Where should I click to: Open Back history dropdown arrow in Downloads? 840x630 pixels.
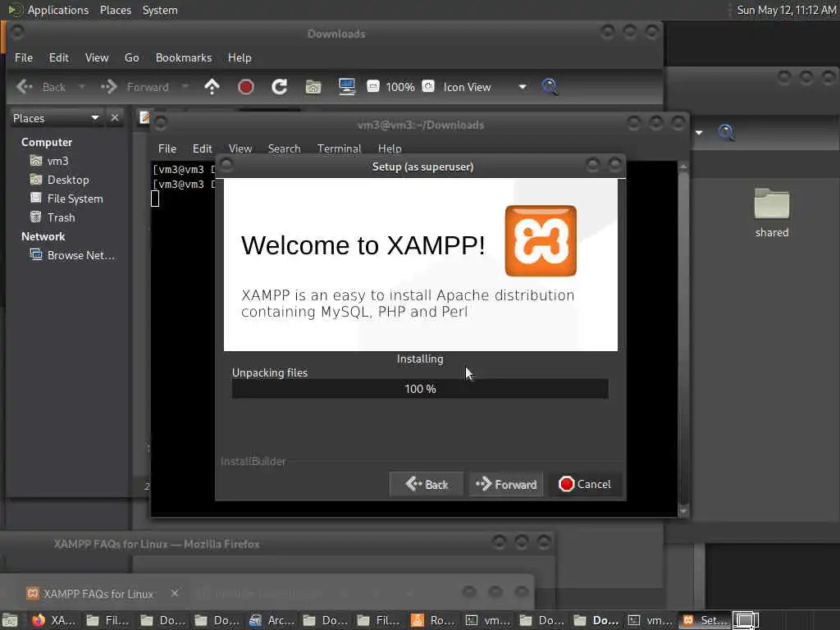pos(82,86)
